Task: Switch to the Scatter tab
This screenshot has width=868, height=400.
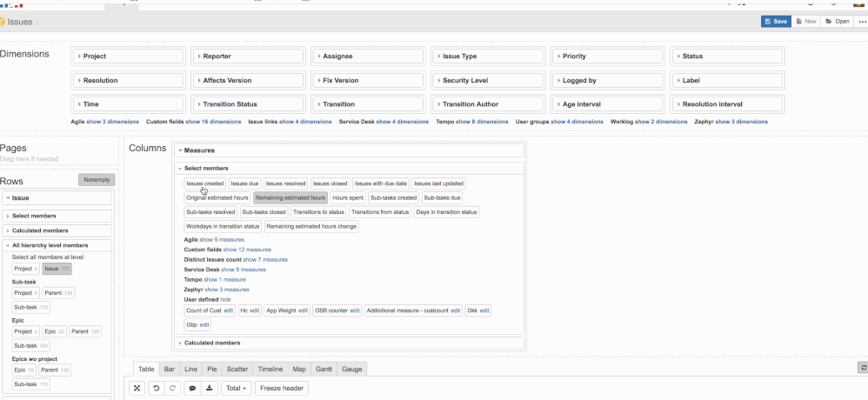Action: 237,369
